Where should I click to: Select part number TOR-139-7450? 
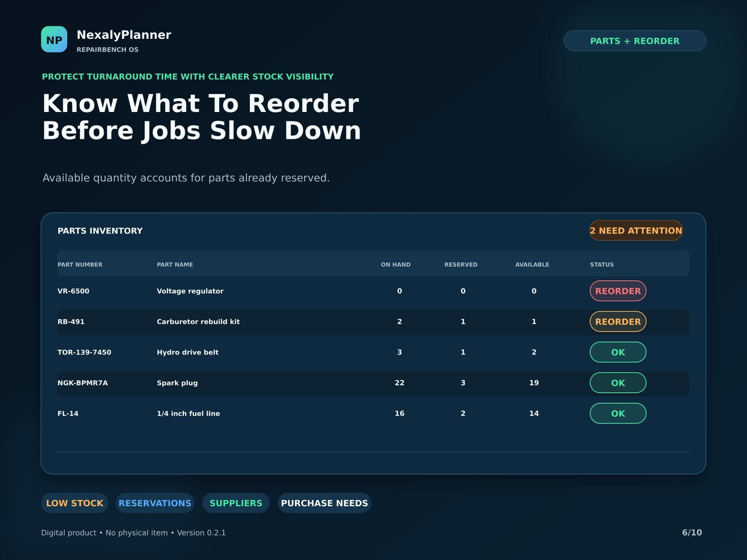coord(85,352)
